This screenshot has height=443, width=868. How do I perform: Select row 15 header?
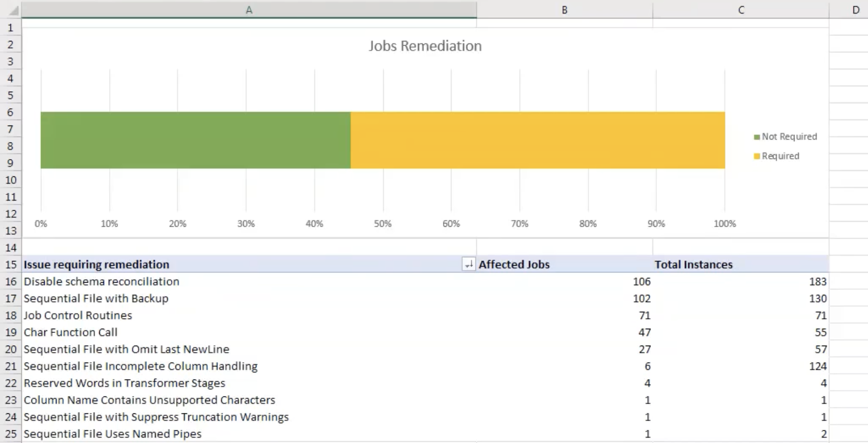[x=10, y=265]
